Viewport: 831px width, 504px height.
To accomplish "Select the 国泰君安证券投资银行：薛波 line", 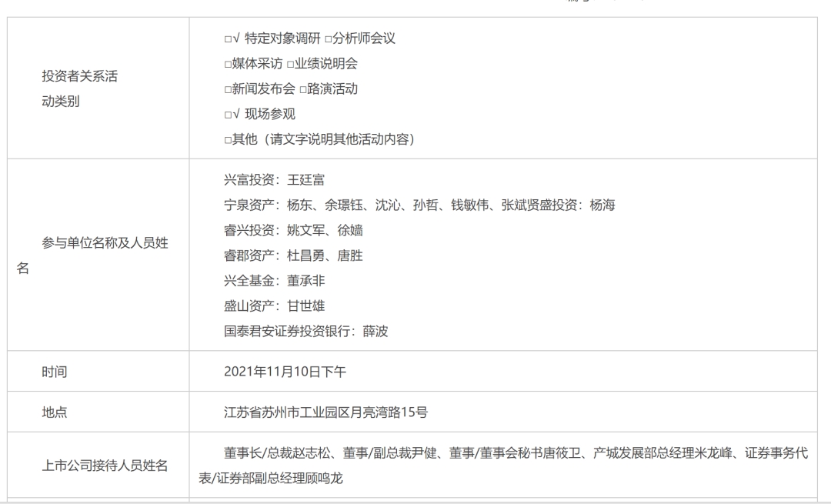I will pyautogui.click(x=305, y=331).
